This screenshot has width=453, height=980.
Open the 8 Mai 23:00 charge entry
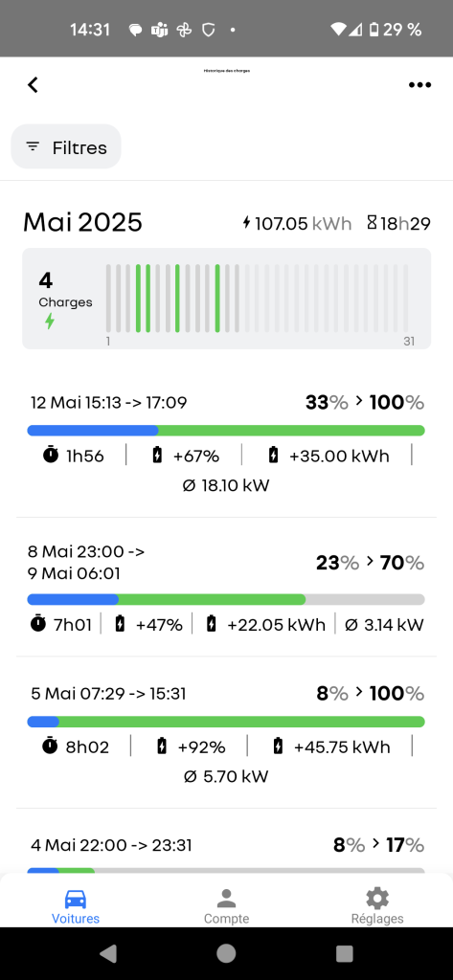[226, 587]
